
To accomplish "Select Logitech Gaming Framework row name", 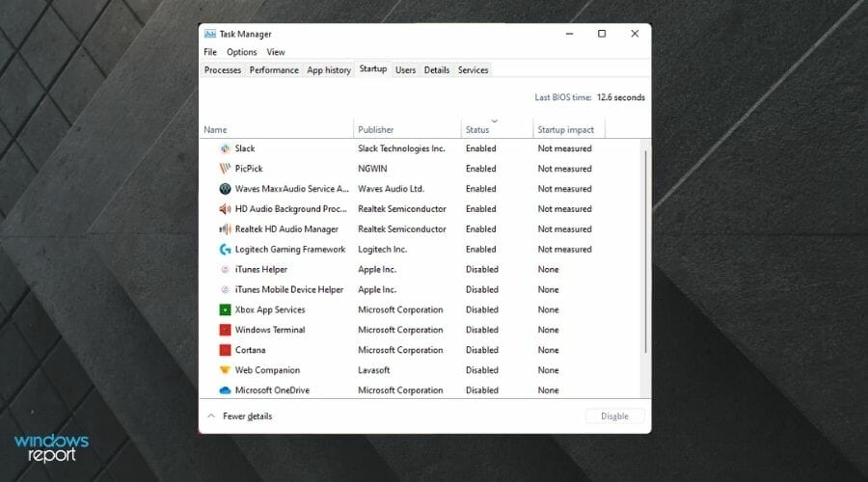I will coord(290,249).
